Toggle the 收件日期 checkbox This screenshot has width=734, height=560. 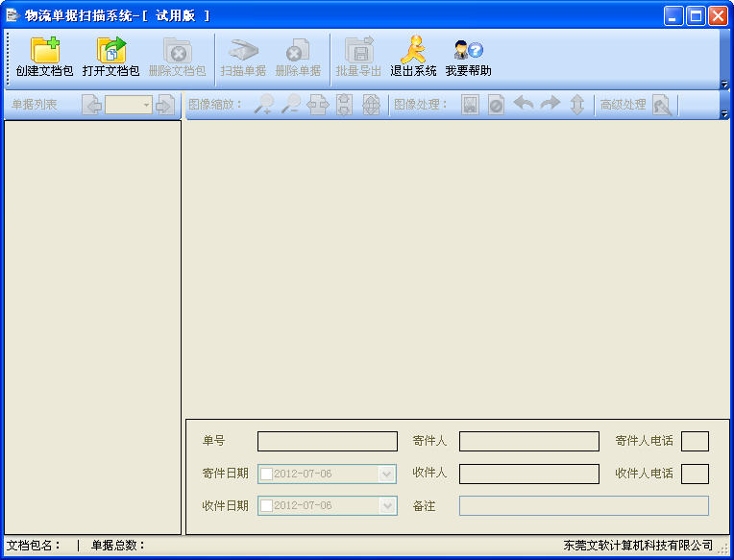point(266,506)
